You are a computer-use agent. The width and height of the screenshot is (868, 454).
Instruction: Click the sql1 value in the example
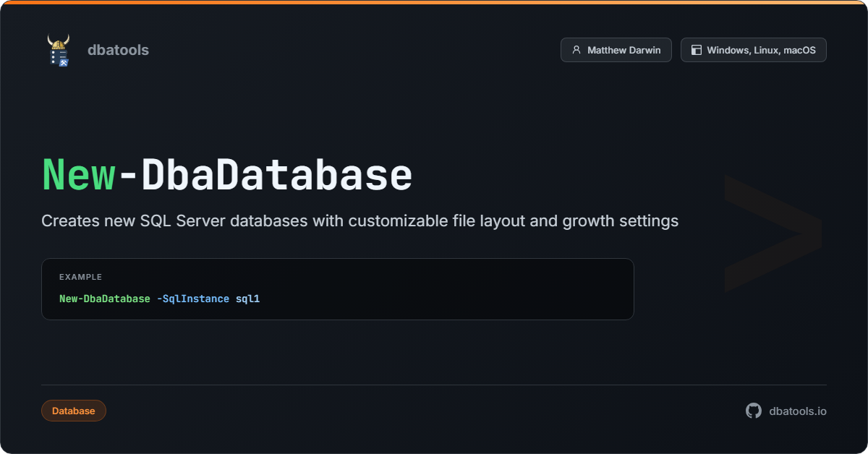[247, 299]
